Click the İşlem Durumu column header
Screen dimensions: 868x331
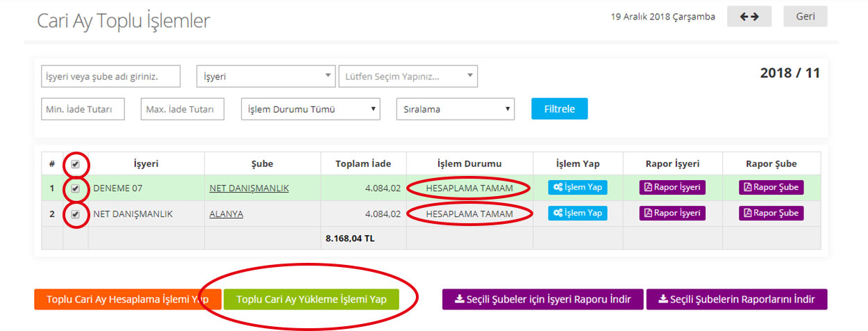coord(469,164)
